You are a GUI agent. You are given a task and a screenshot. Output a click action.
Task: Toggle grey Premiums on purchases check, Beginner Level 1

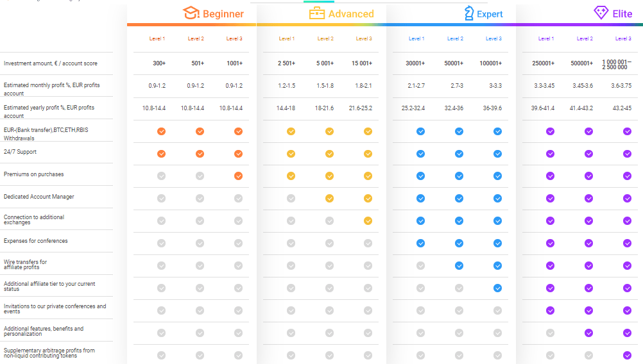(x=162, y=176)
